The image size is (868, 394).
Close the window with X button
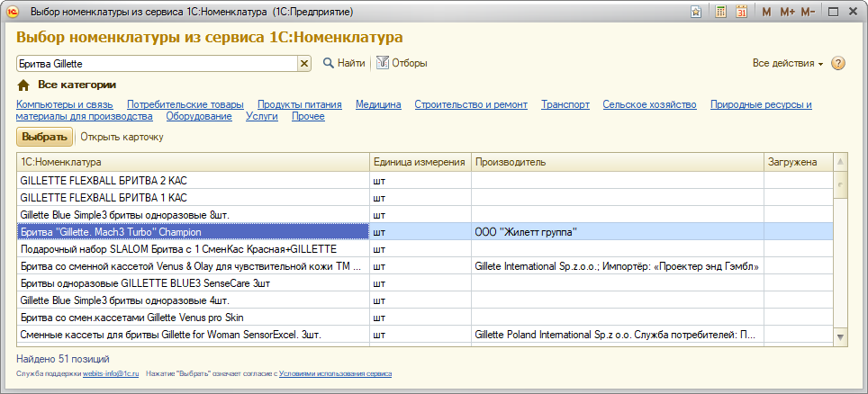[852, 12]
